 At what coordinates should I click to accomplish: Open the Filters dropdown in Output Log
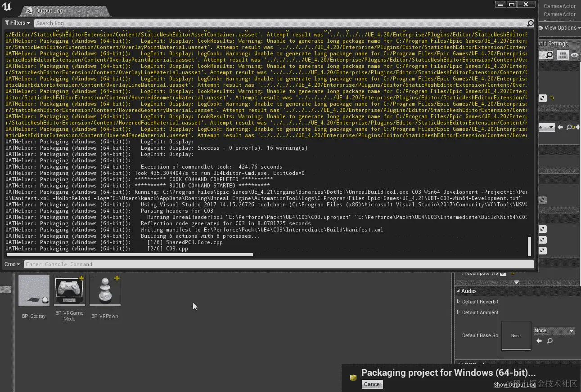18,23
